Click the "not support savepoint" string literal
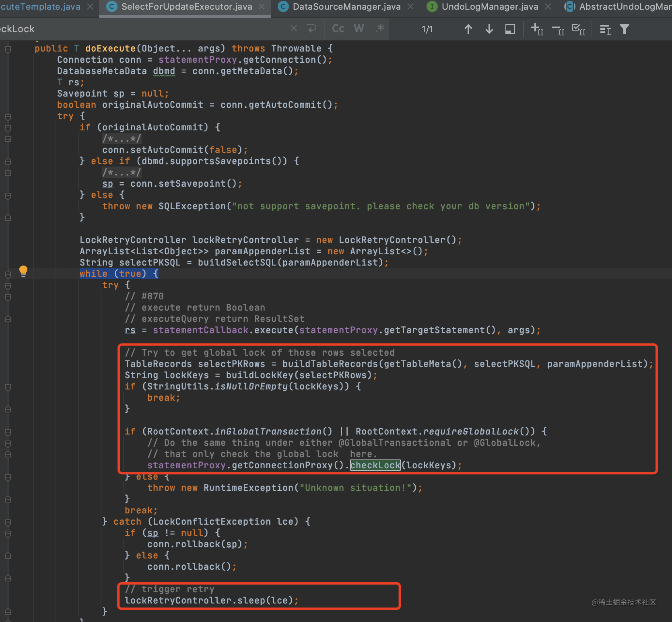Image resolution: width=672 pixels, height=622 pixels. (381, 206)
